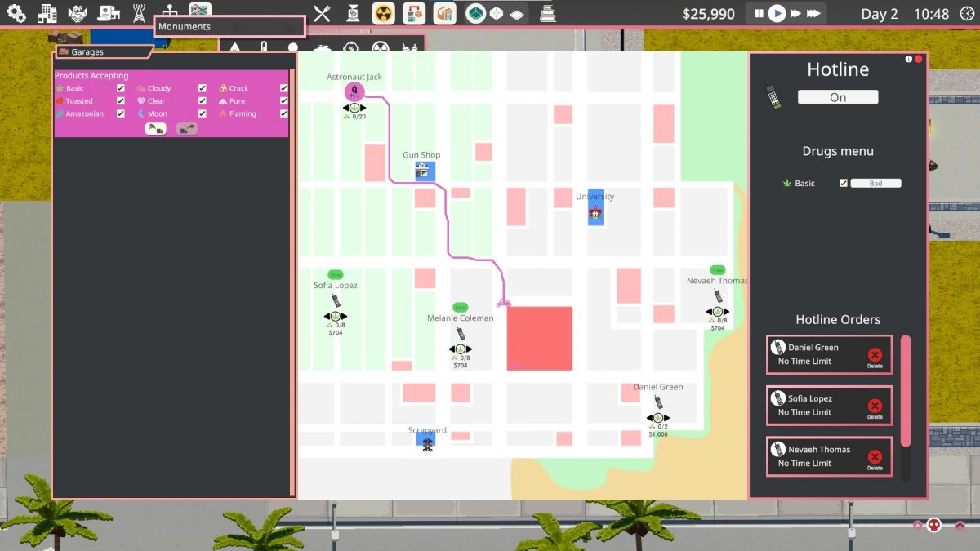The width and height of the screenshot is (980, 551).
Task: Click the radiation hazard icon
Action: pyautogui.click(x=383, y=14)
